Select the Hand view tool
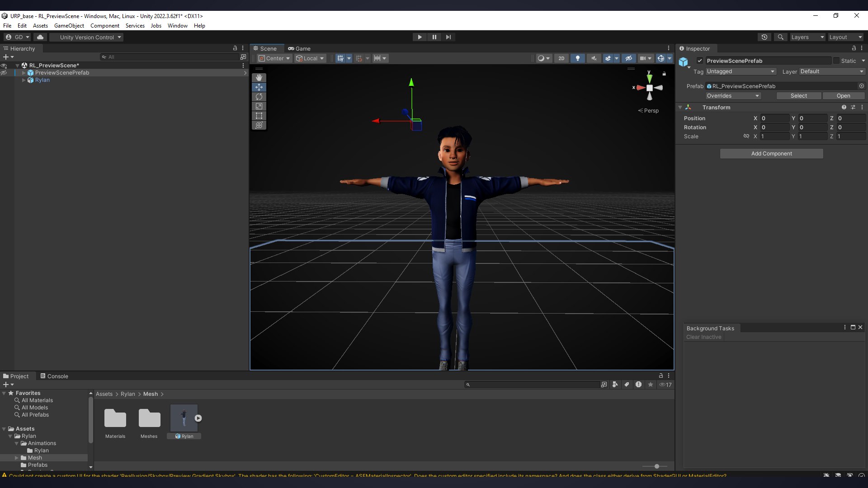Viewport: 868px width, 488px height. [x=259, y=78]
